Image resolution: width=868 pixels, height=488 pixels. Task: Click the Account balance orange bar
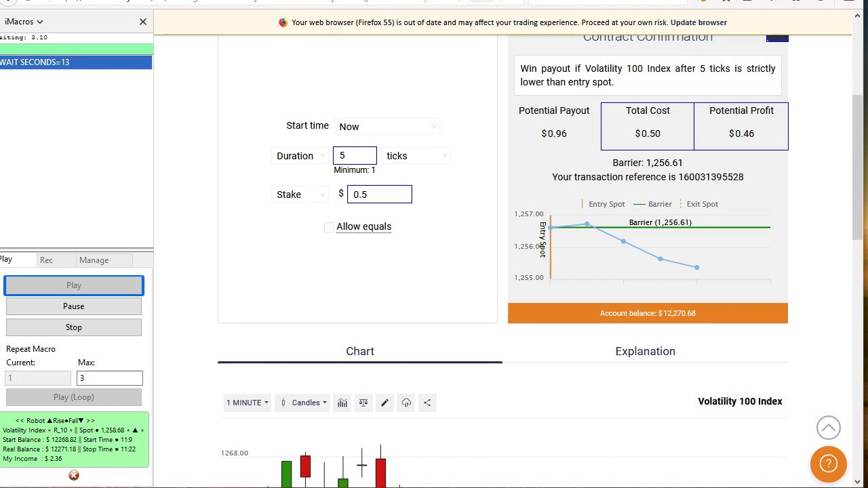click(x=648, y=313)
